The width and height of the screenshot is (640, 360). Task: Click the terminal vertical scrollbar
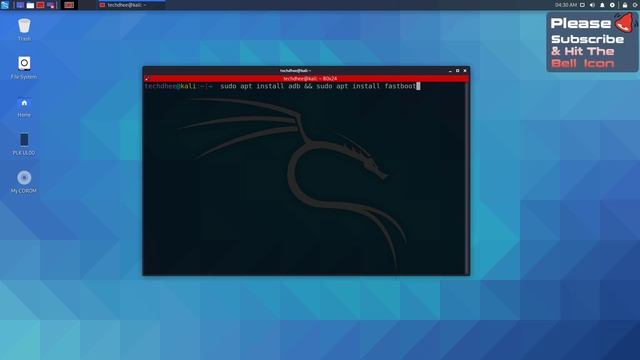point(467,178)
